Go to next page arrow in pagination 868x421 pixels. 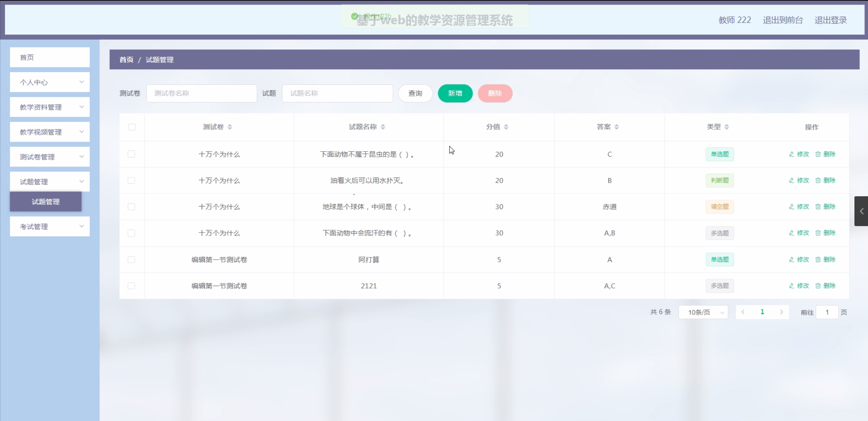pyautogui.click(x=781, y=312)
